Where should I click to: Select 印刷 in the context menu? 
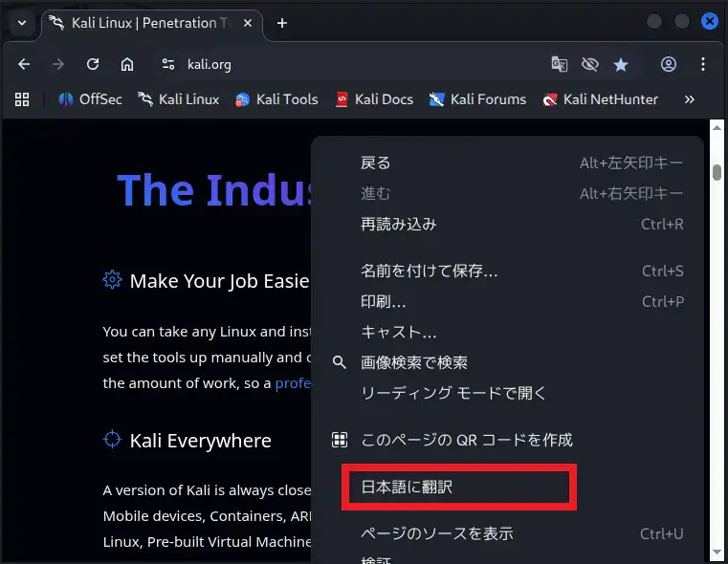[507, 301]
